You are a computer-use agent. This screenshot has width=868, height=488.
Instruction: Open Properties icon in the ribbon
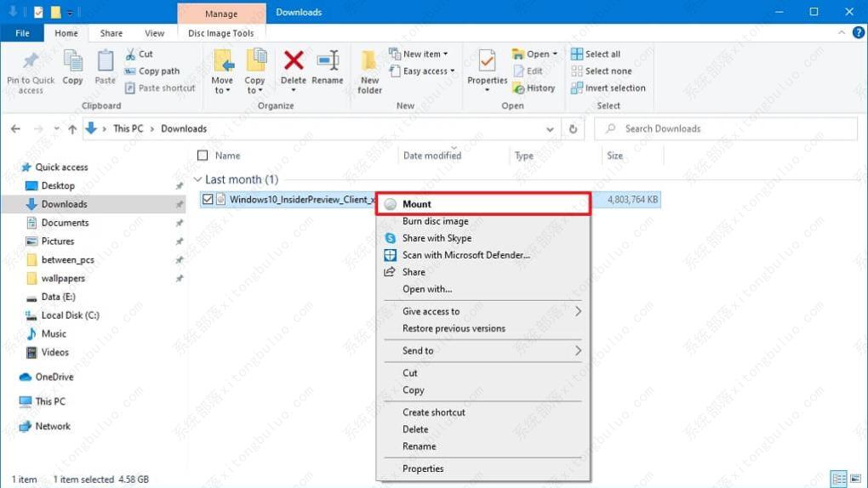click(487, 64)
